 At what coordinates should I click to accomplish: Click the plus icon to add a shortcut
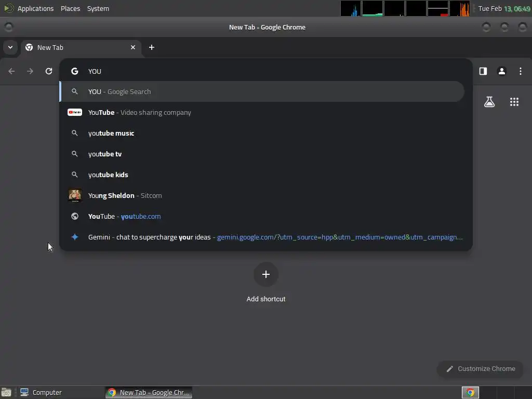266,274
